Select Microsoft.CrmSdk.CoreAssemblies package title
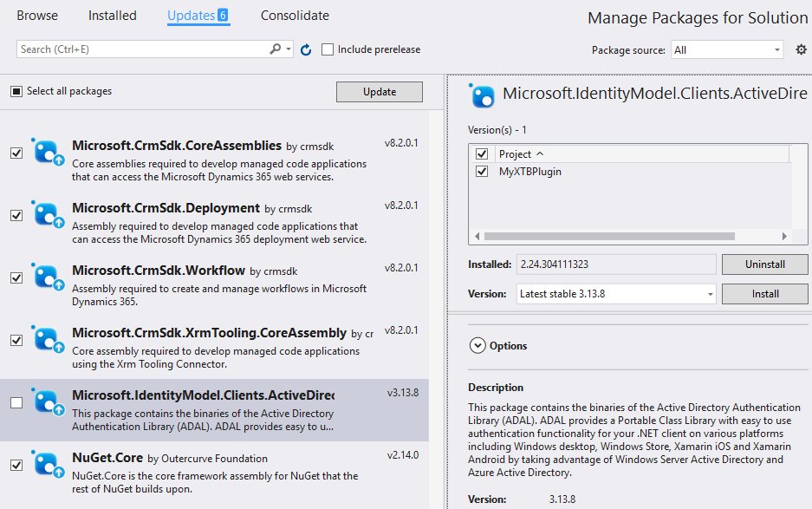This screenshot has width=812, height=509. (x=177, y=146)
